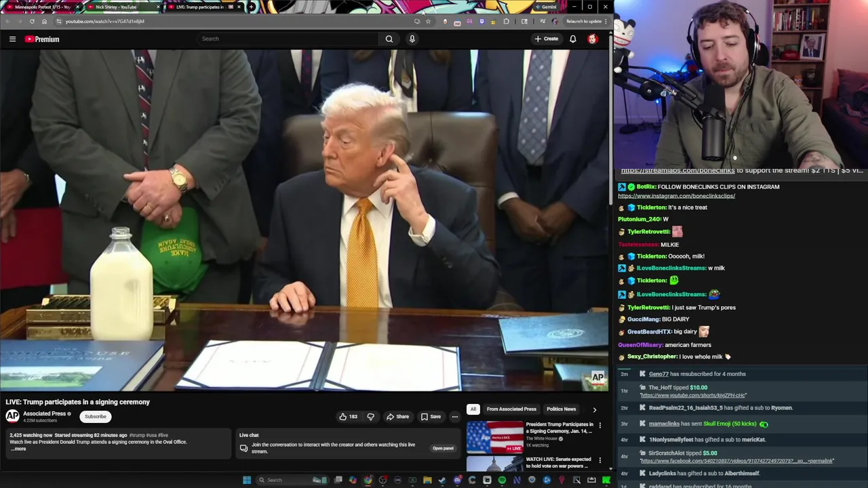
Task: Select From Associated Press filter chip
Action: click(511, 409)
